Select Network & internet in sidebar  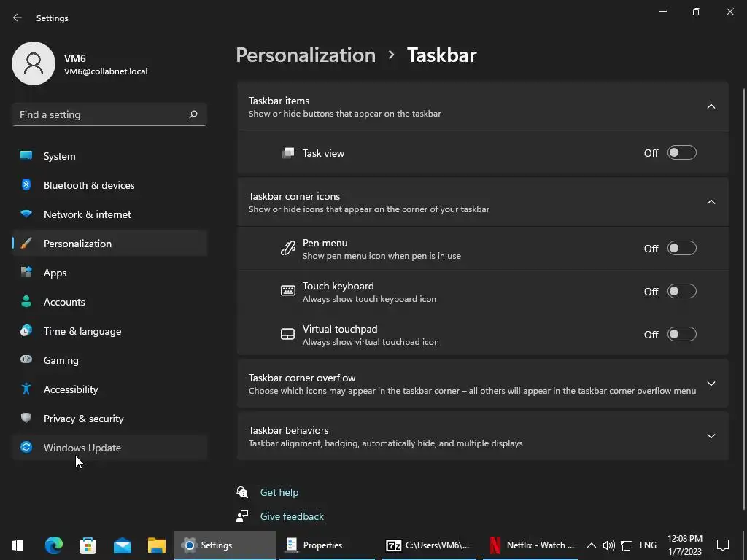(109, 214)
